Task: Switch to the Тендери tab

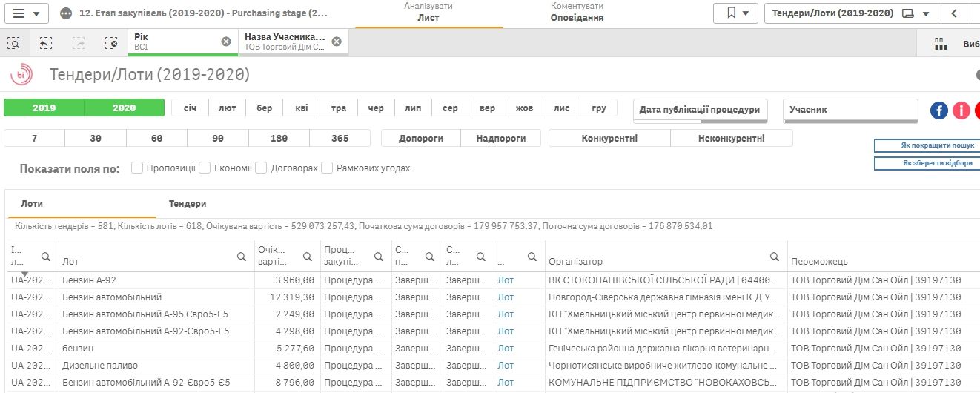Action: point(188,204)
